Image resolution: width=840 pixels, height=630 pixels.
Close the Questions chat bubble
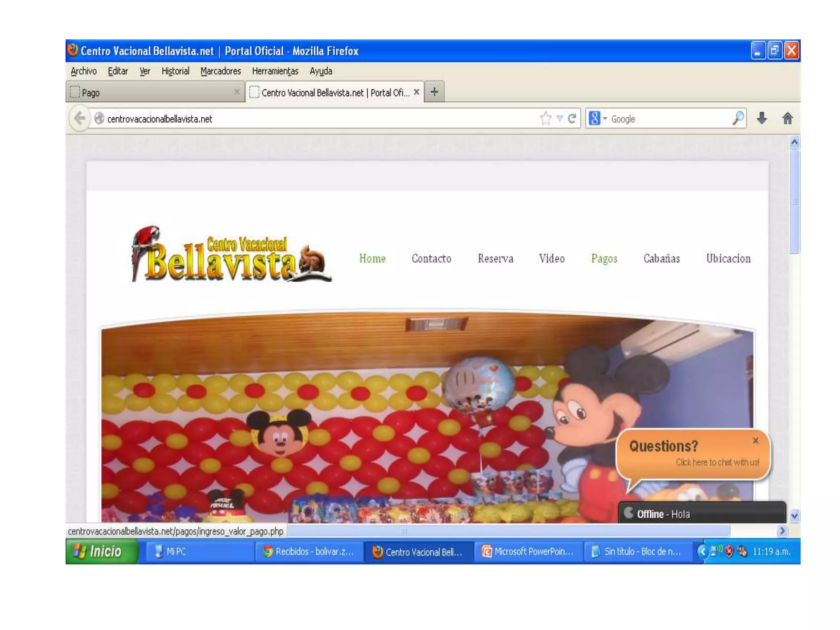tap(756, 441)
